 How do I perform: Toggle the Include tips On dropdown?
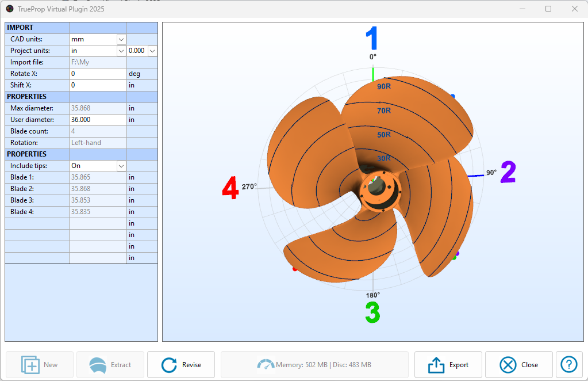[x=121, y=166]
